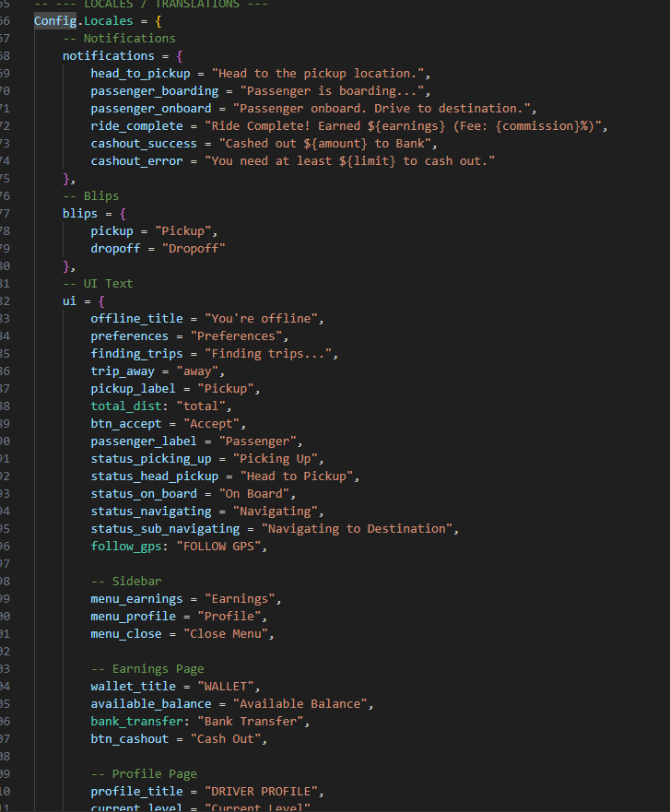Click the total_dist key with colon

[x=129, y=406]
